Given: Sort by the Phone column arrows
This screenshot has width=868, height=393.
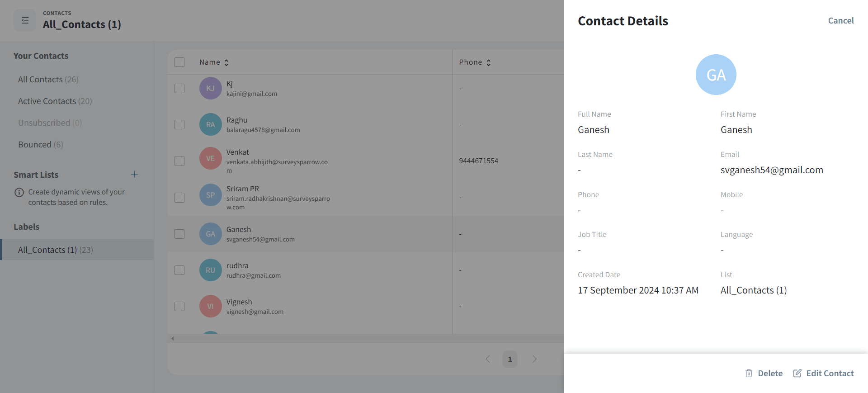Looking at the screenshot, I should pyautogui.click(x=488, y=62).
